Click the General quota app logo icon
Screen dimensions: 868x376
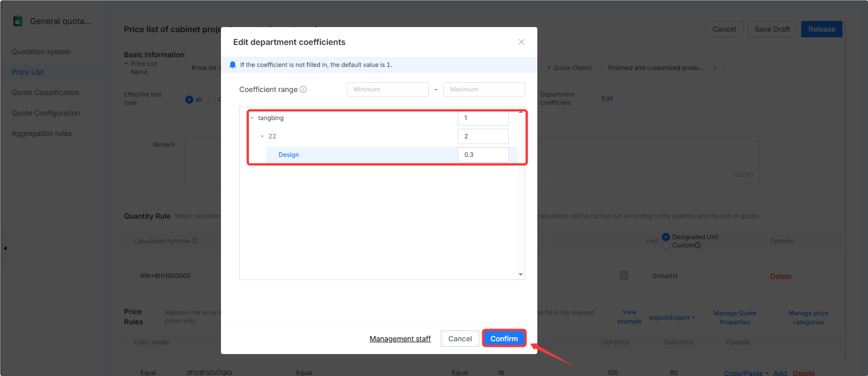pos(18,21)
